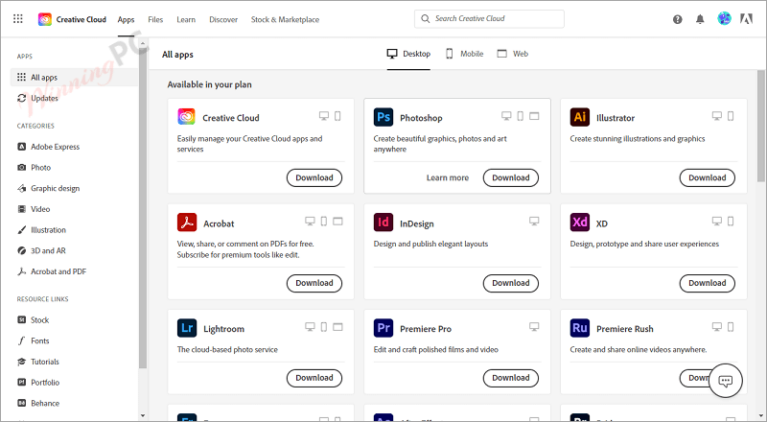
Task: Select All apps in sidebar
Action: click(74, 77)
